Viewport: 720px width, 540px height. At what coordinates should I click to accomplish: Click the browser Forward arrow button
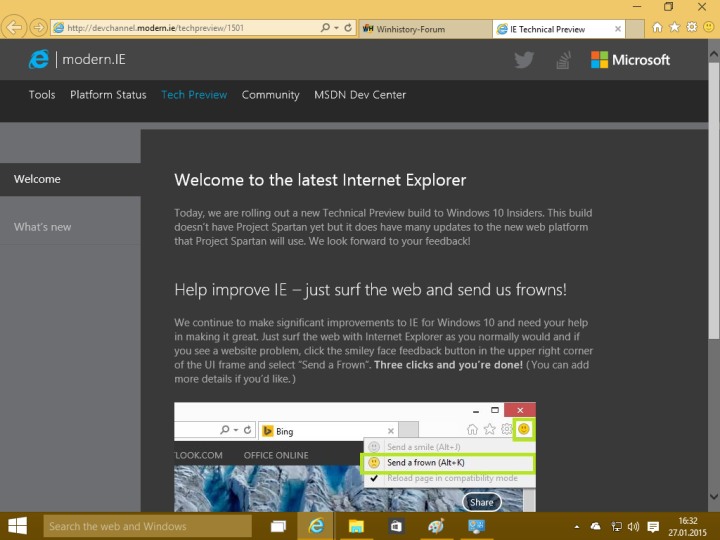39,28
